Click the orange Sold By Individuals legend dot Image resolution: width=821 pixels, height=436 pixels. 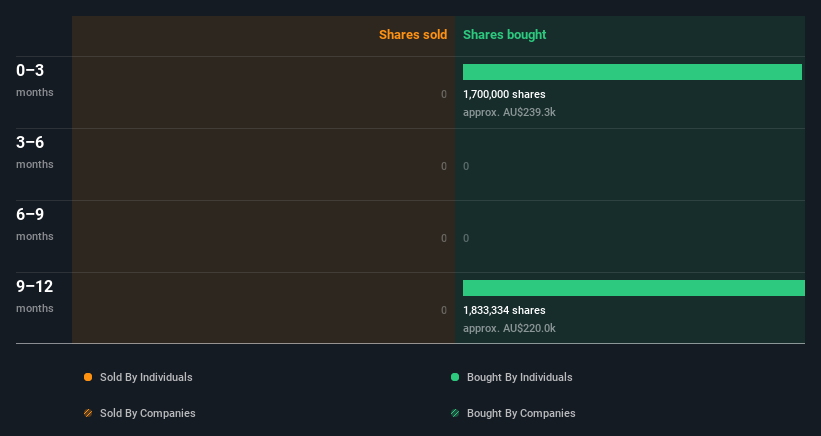(x=88, y=377)
